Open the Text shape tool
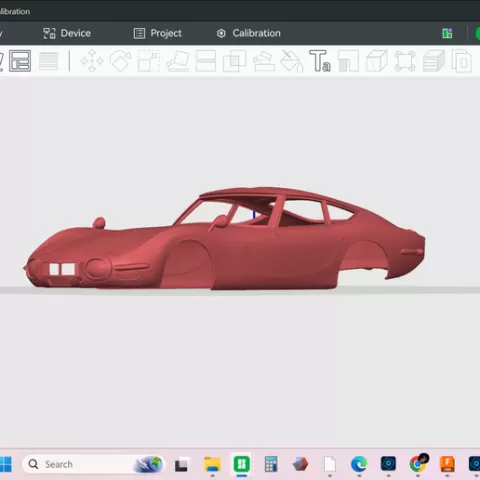This screenshot has width=480, height=480. pos(320,61)
